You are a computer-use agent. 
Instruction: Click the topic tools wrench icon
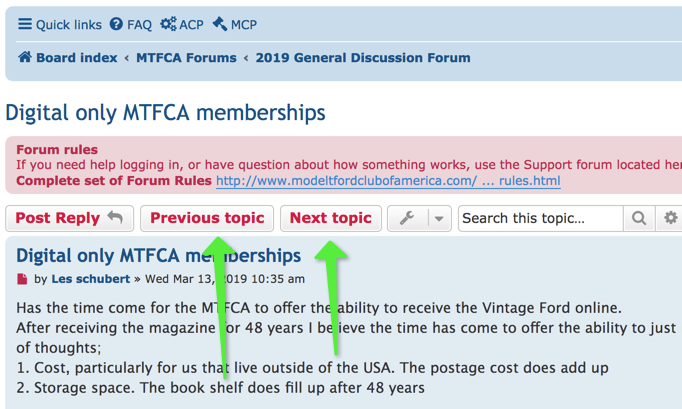coord(407,218)
